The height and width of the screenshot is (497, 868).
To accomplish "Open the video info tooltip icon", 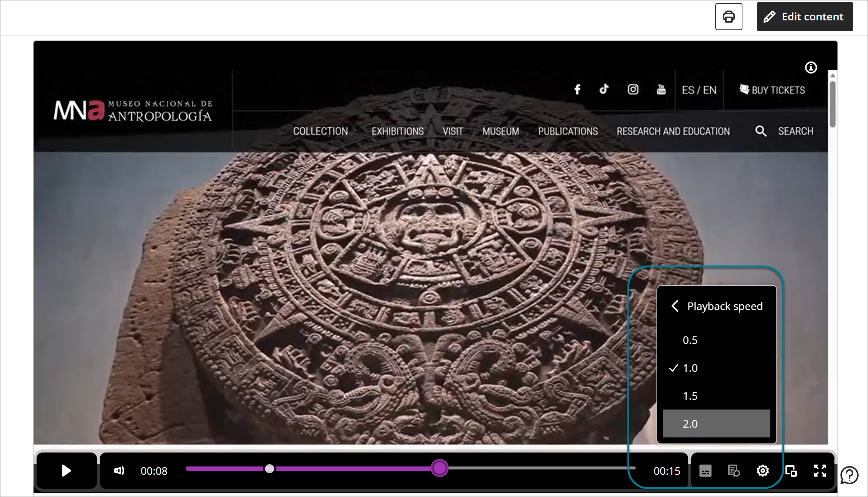I will pos(811,67).
